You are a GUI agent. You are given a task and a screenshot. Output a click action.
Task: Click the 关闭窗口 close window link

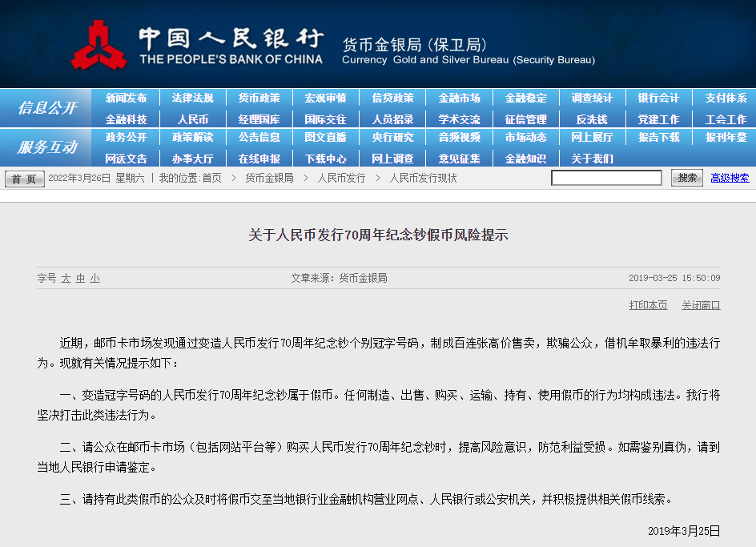(x=701, y=305)
